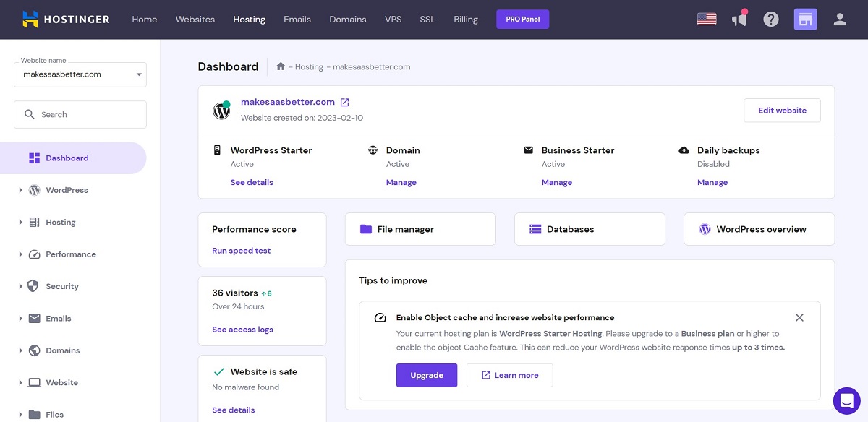Click the sidebar Search field

[80, 114]
